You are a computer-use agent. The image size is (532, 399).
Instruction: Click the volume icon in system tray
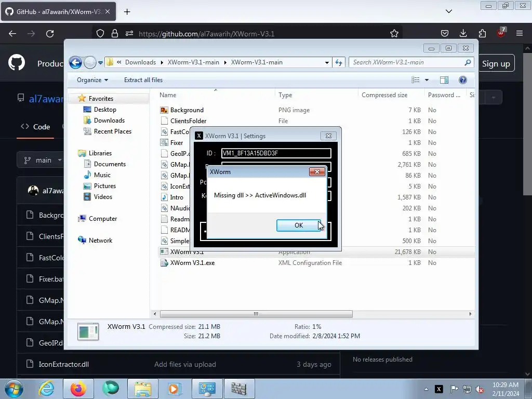point(480,389)
